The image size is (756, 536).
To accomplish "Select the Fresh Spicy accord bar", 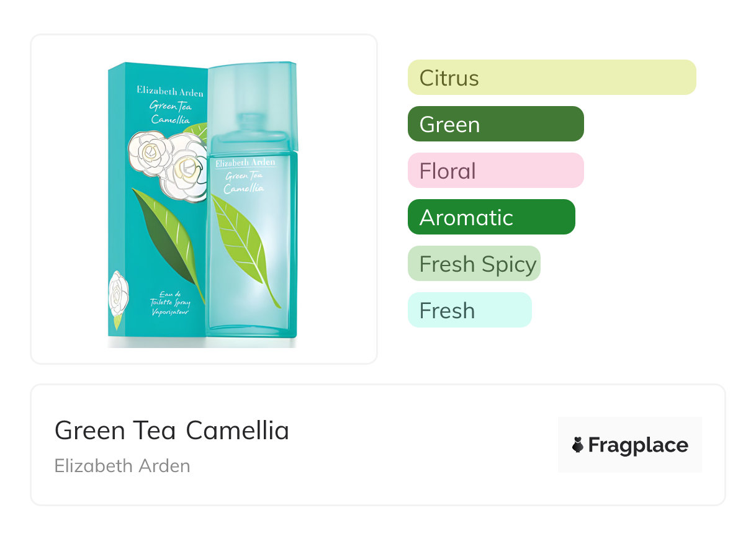I will (x=474, y=264).
